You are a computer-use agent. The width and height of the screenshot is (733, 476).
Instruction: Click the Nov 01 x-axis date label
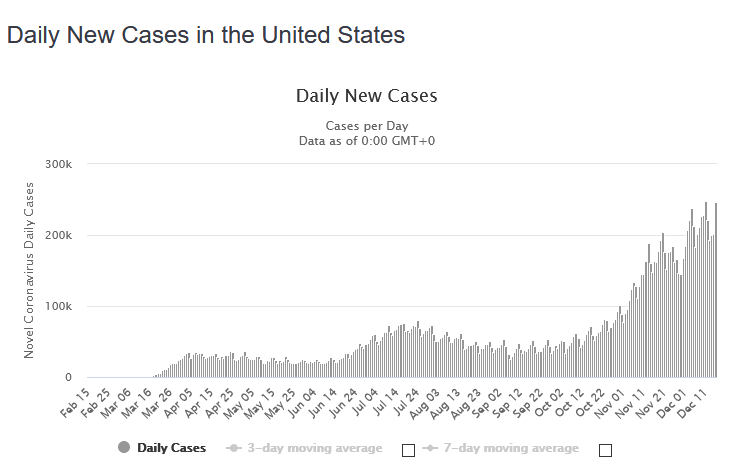tap(610, 403)
